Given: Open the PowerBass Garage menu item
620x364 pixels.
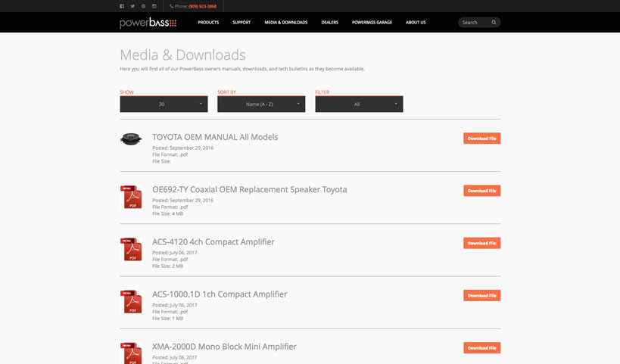Looking at the screenshot, I should (372, 23).
